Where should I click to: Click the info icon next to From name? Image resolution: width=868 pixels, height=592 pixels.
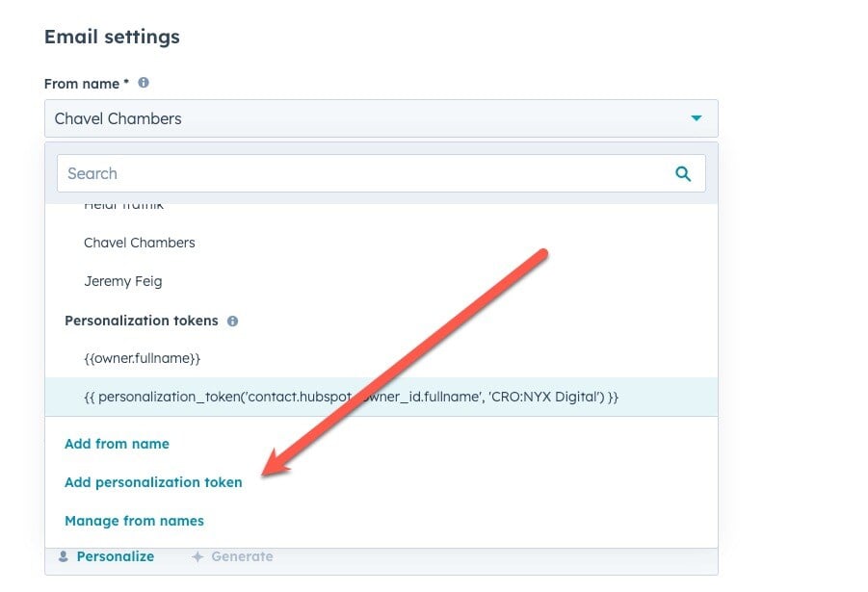(142, 83)
